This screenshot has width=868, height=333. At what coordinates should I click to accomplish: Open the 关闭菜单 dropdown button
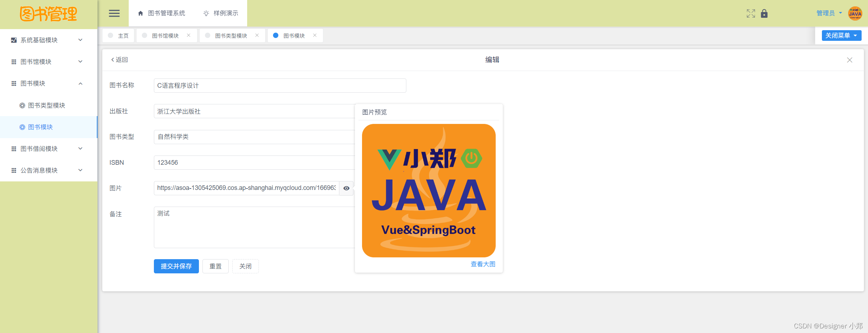pyautogui.click(x=841, y=36)
